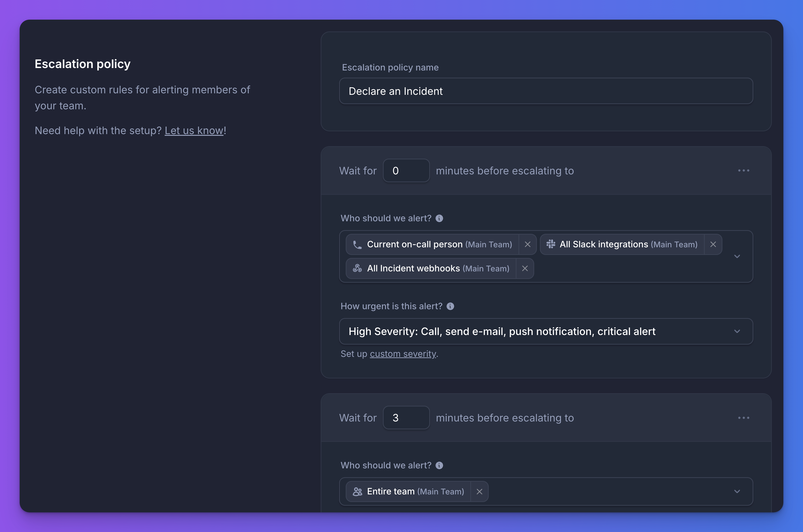Focus the wait minutes field showing 3
Screen dimensions: 803x532
click(x=406, y=418)
